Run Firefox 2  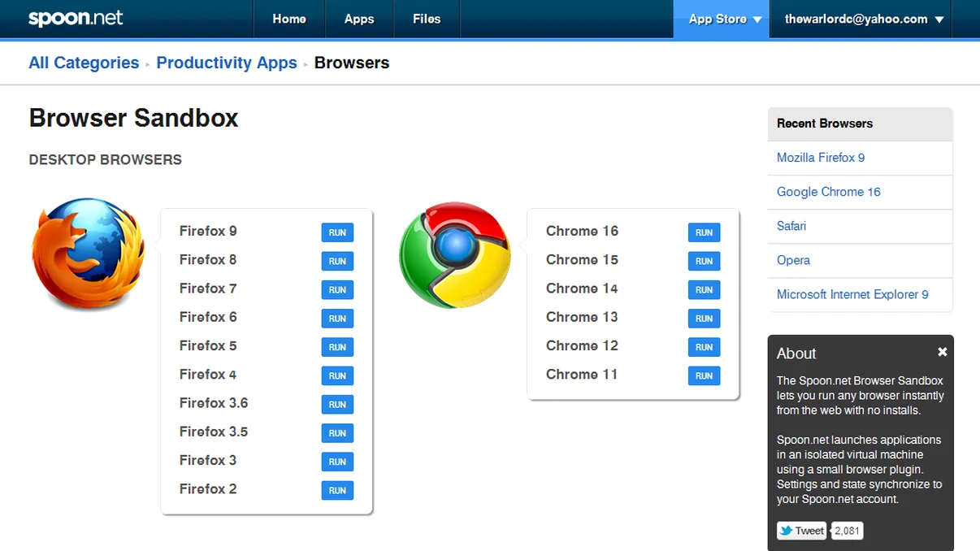(x=337, y=490)
